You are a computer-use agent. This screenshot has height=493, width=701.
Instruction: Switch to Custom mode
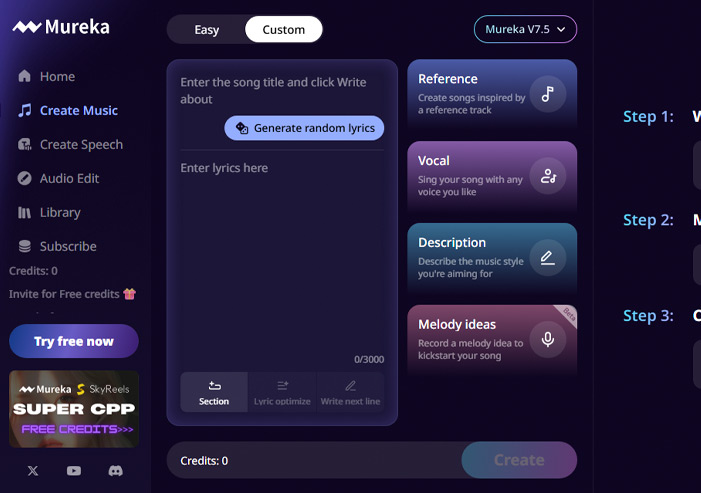click(x=284, y=30)
